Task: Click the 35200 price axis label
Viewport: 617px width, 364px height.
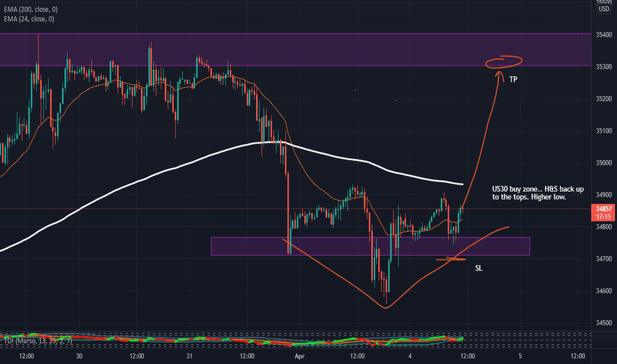Action: coord(604,99)
